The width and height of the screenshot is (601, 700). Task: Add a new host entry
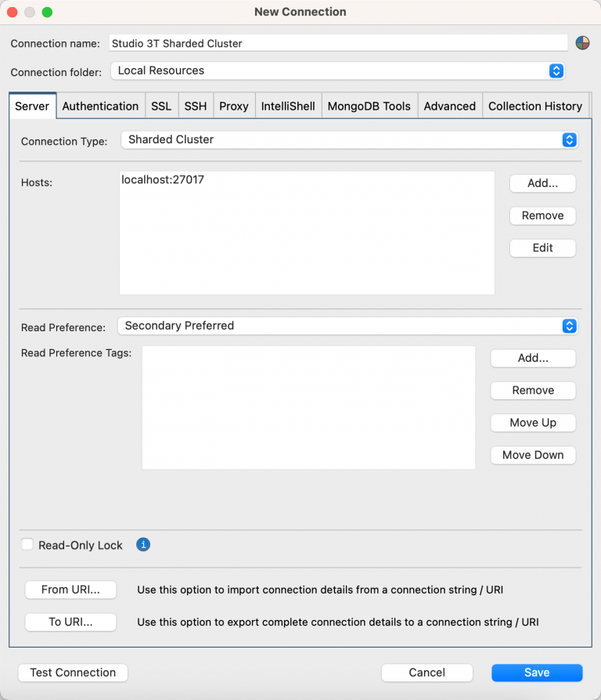[542, 183]
